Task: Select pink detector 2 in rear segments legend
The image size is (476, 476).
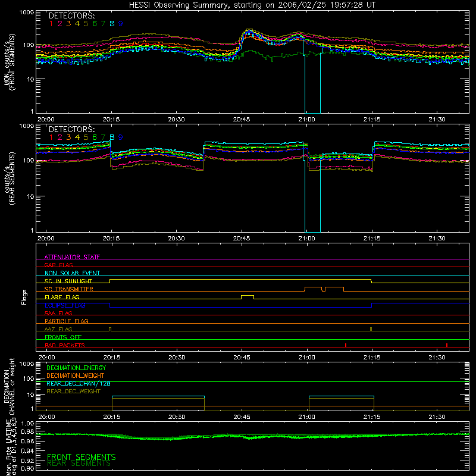Action: pos(60,137)
